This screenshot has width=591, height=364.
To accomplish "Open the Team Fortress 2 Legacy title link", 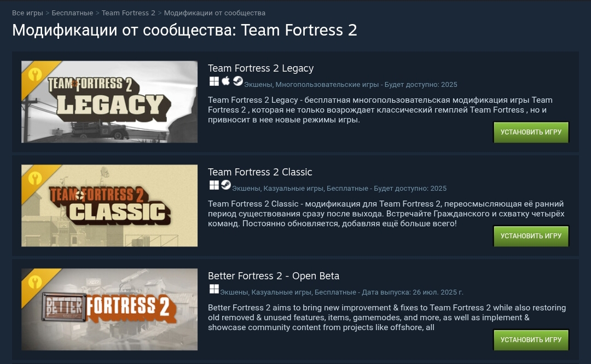I will coord(260,68).
